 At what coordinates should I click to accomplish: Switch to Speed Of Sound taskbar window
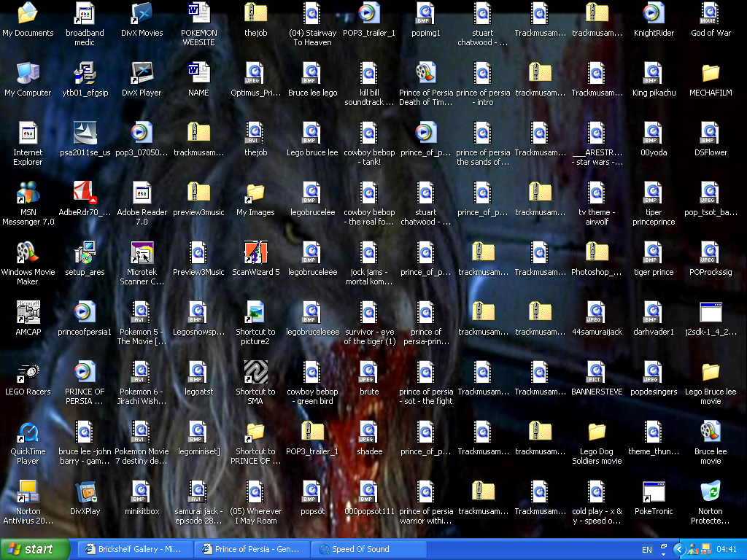pos(368,550)
